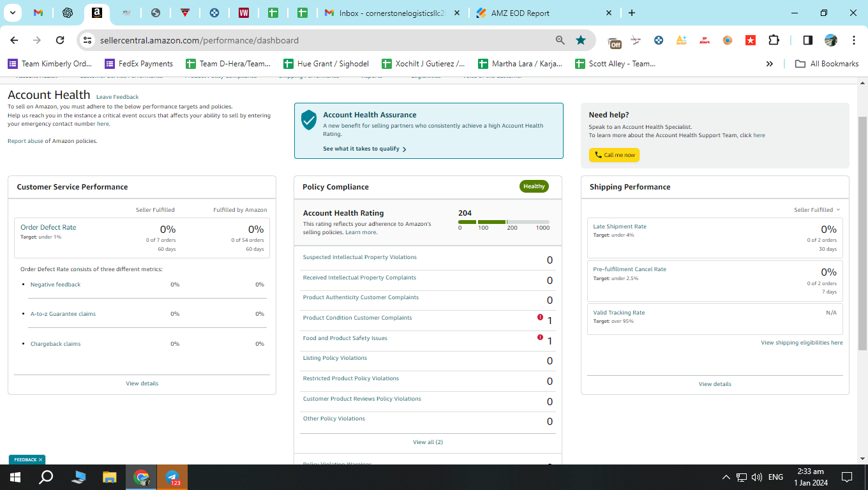Open the IP Alert extension
The image size is (868, 490).
pos(705,40)
